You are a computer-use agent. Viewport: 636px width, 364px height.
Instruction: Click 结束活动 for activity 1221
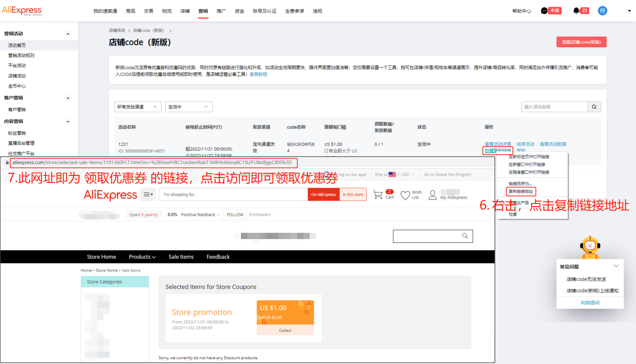click(x=525, y=144)
